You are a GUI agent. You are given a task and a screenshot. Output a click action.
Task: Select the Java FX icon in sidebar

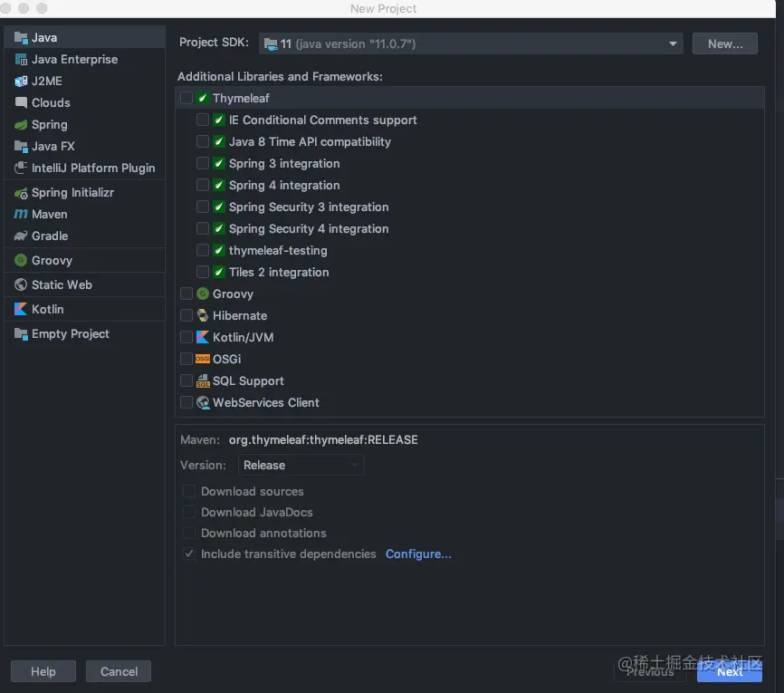point(21,146)
